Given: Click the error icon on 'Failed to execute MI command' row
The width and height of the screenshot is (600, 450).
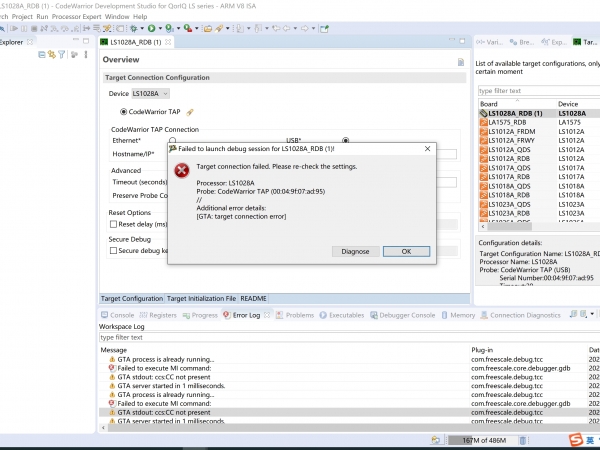Looking at the screenshot, I should click(111, 368).
